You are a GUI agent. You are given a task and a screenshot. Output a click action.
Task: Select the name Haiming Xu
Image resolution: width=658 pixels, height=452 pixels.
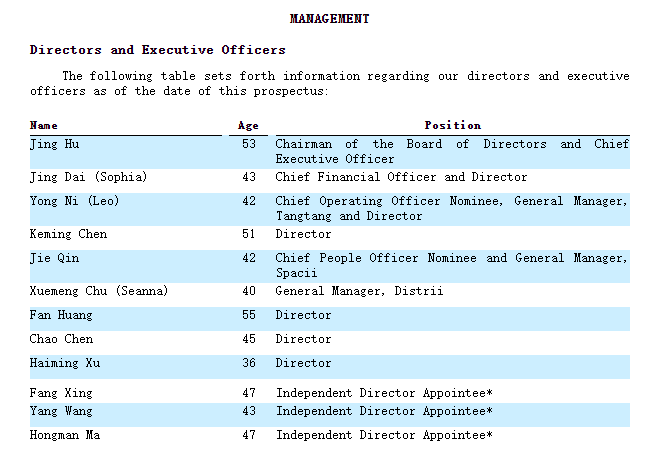65,363
